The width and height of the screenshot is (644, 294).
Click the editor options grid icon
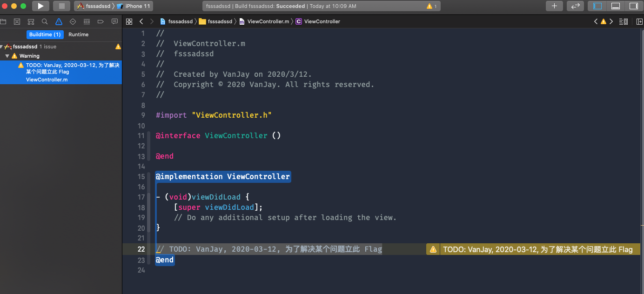(x=129, y=21)
